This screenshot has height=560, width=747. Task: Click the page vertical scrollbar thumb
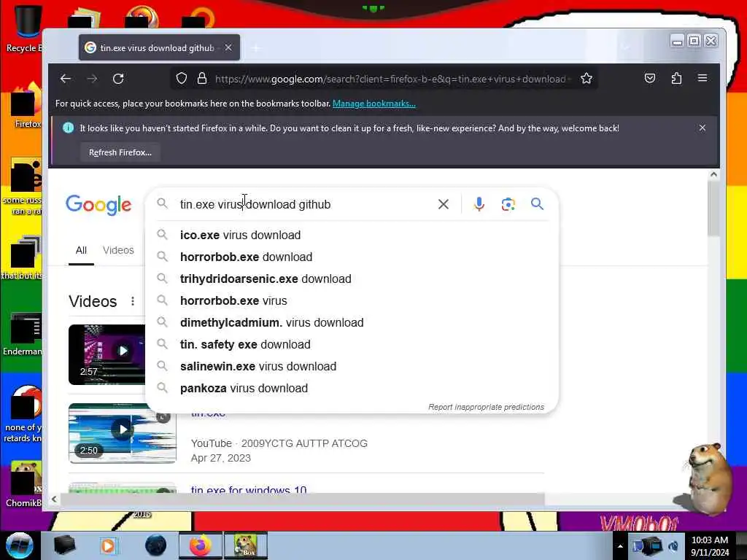713,209
